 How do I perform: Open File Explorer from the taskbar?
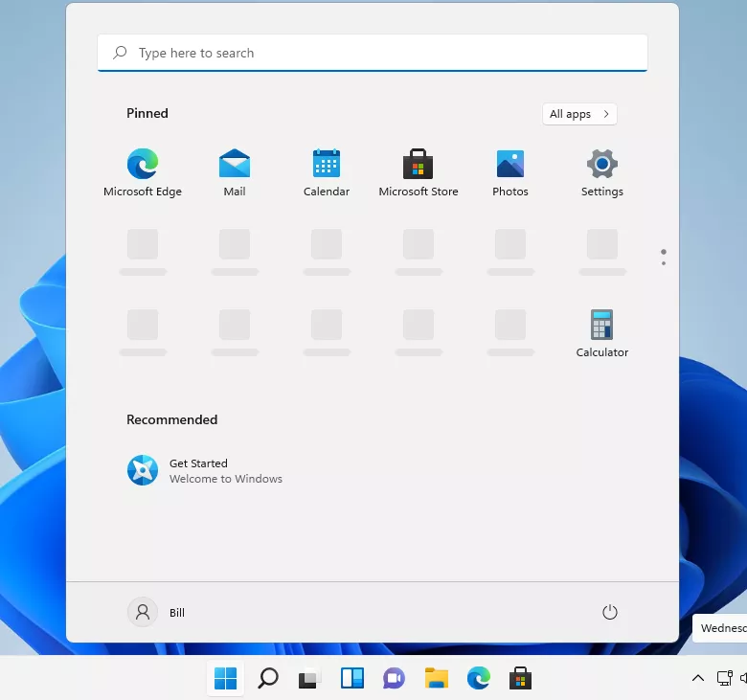tap(437, 678)
